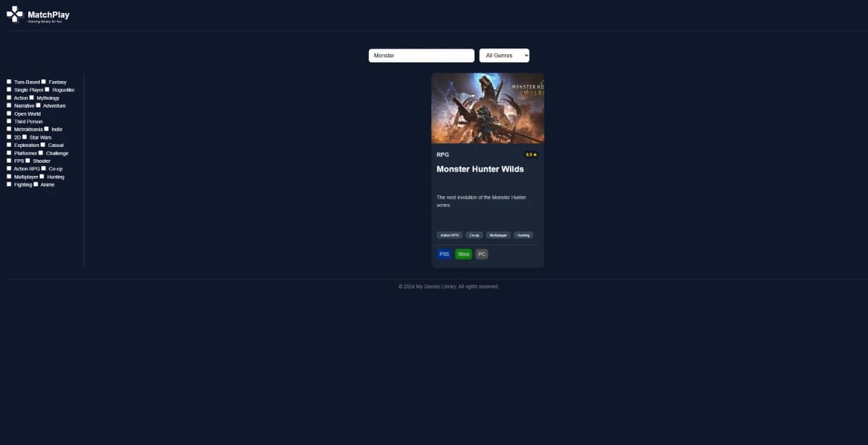Select the Xbox platform badge
The image size is (868, 445).
click(464, 254)
